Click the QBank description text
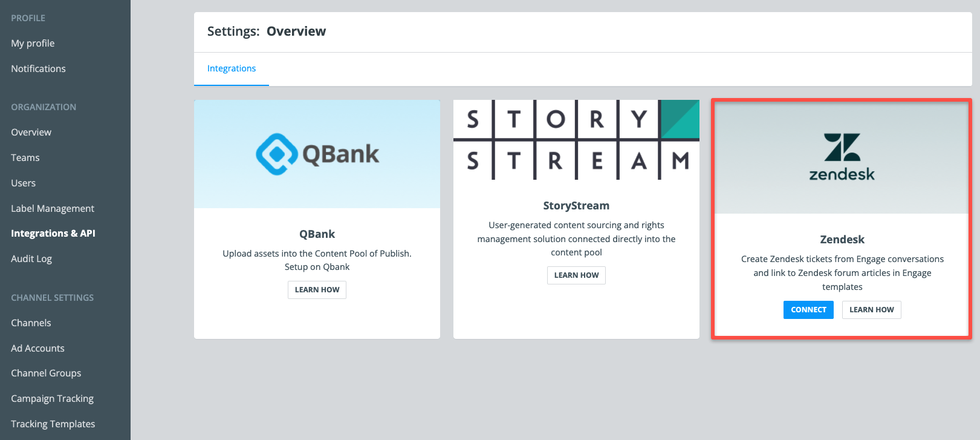The width and height of the screenshot is (980, 440). tap(317, 260)
